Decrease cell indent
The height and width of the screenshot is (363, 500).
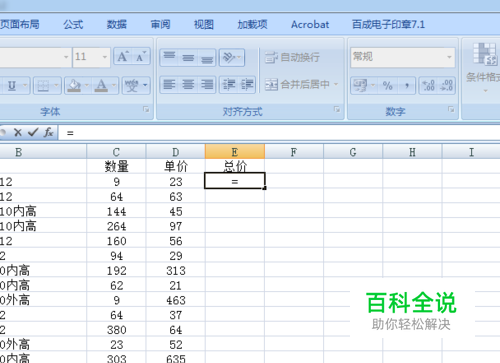(x=229, y=85)
